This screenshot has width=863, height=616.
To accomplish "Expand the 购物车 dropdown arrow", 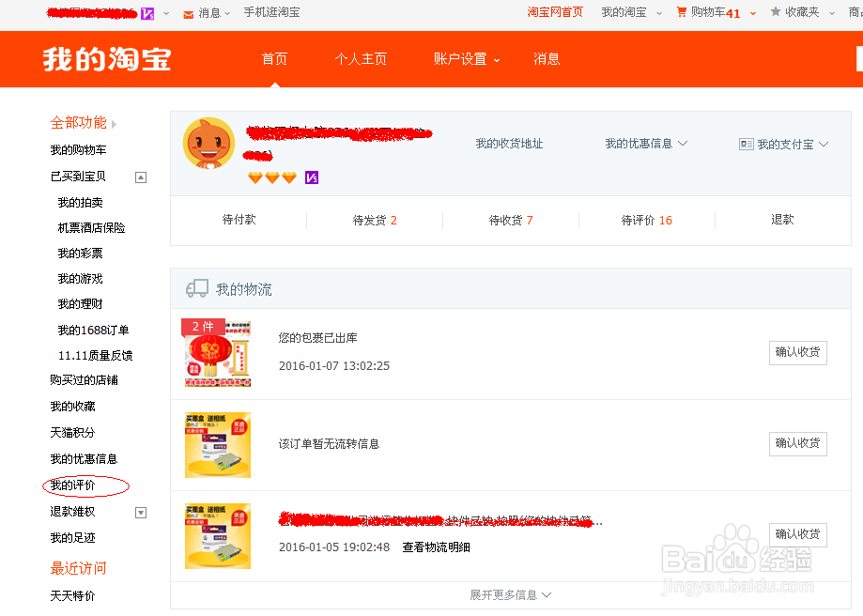I will tap(753, 13).
